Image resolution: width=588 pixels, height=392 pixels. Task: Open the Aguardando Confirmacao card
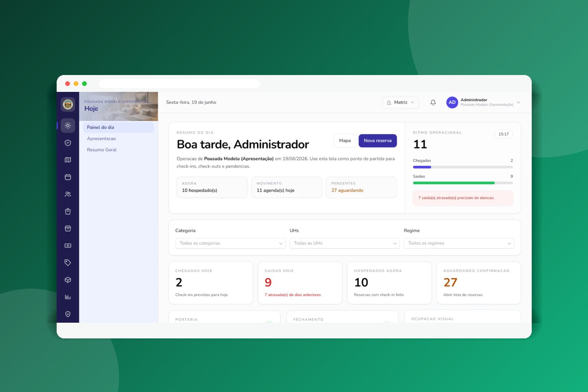coord(479,283)
